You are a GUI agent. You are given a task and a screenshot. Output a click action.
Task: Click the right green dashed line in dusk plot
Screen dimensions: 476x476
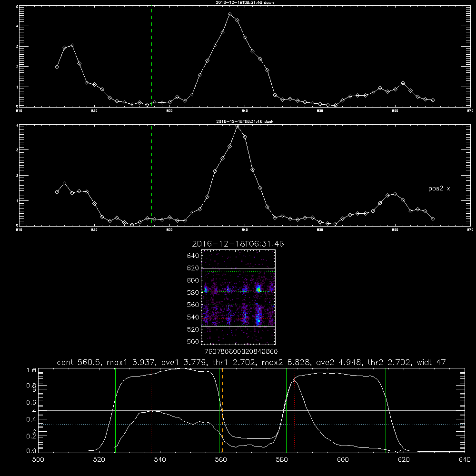(x=263, y=176)
